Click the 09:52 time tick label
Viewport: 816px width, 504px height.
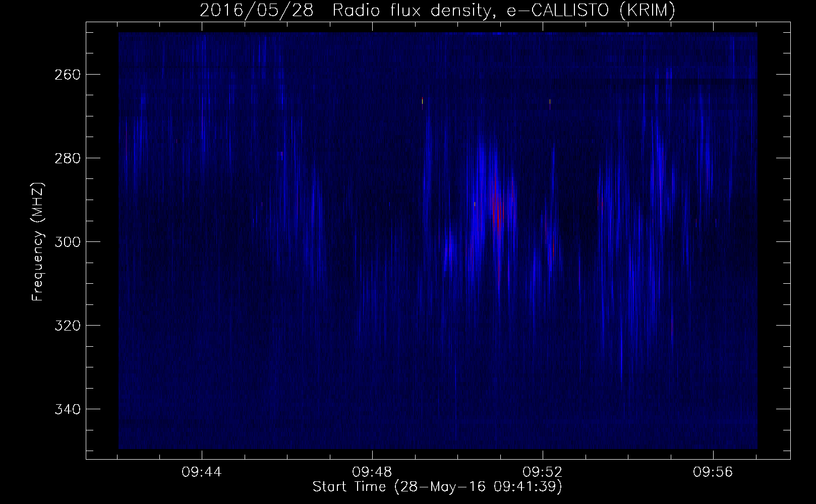[543, 472]
